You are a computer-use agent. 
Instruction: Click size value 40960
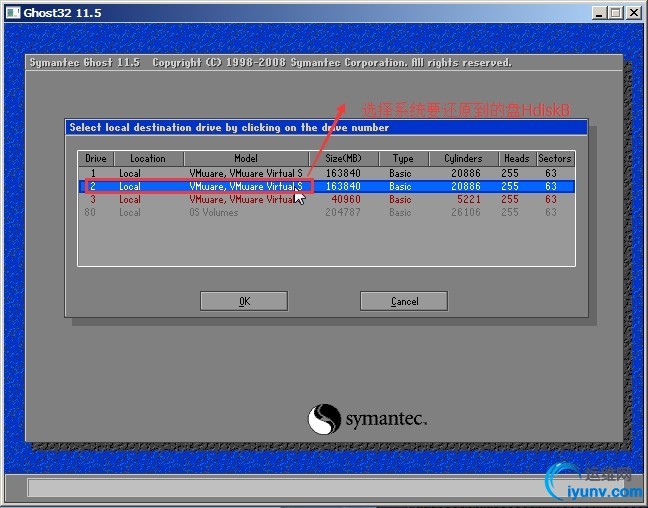pos(346,199)
